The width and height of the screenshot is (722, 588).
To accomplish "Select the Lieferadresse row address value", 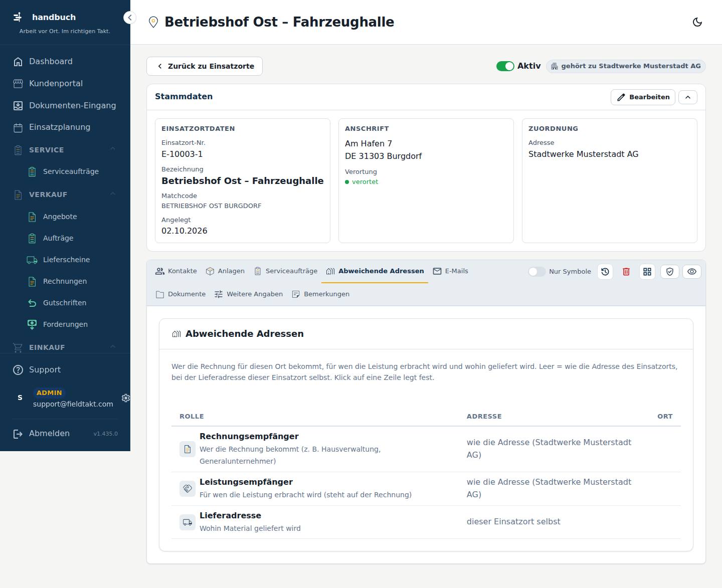I will [513, 522].
